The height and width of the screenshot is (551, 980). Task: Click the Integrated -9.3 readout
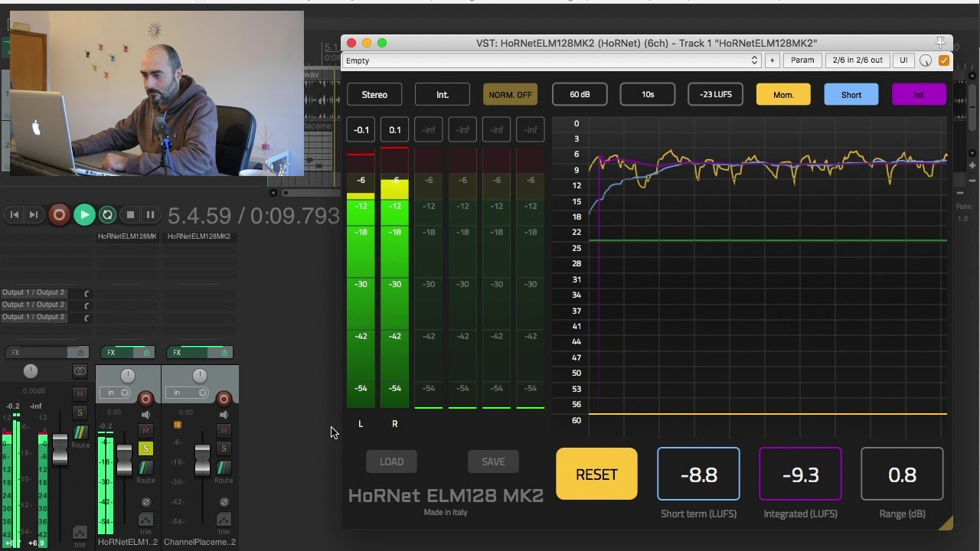coord(800,474)
